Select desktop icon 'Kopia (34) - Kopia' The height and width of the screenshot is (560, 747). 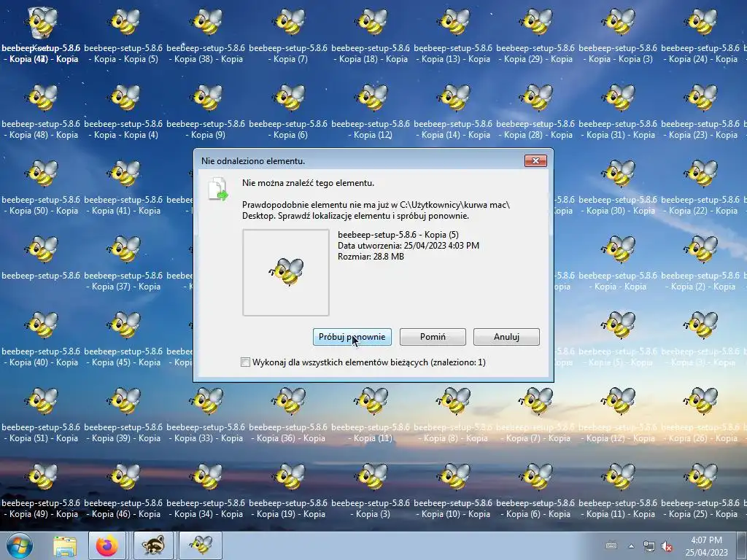[206, 491]
